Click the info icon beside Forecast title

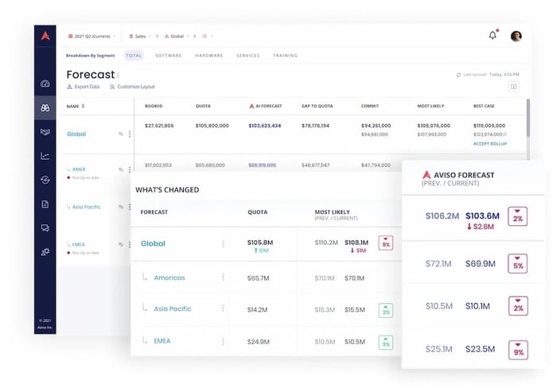click(118, 75)
